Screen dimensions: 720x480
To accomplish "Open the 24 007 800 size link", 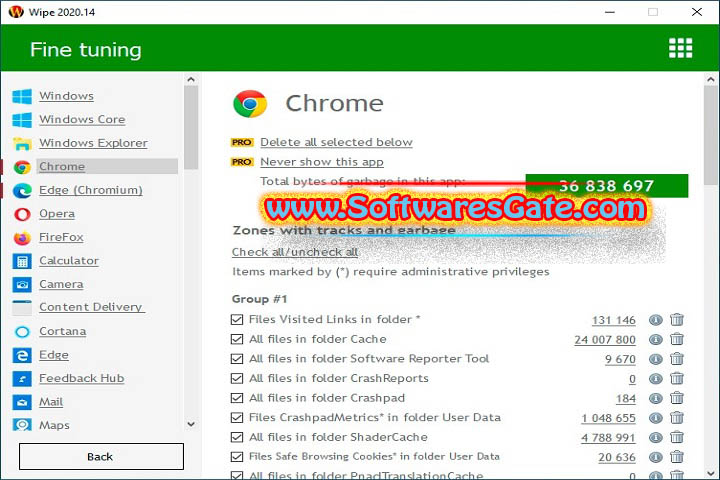I will point(605,340).
